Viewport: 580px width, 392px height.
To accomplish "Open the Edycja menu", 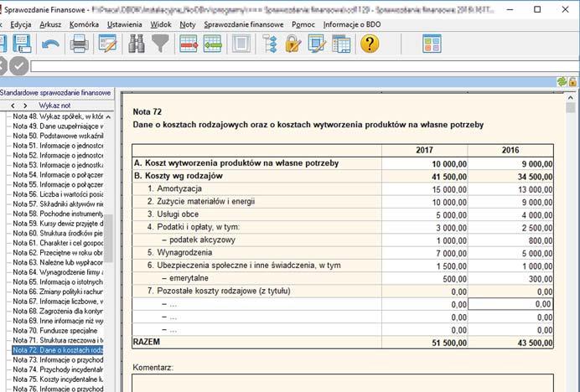I will click(x=21, y=24).
